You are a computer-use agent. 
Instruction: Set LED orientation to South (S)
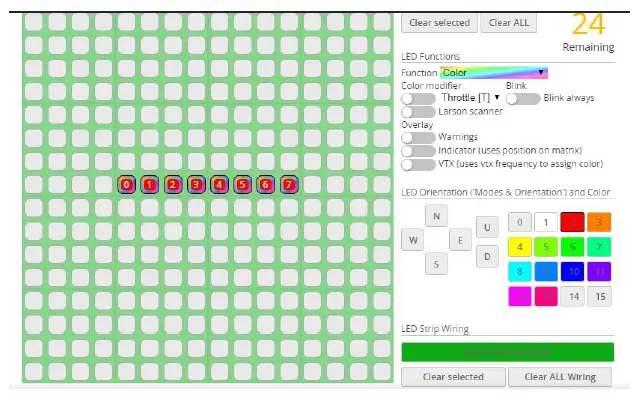[436, 264]
